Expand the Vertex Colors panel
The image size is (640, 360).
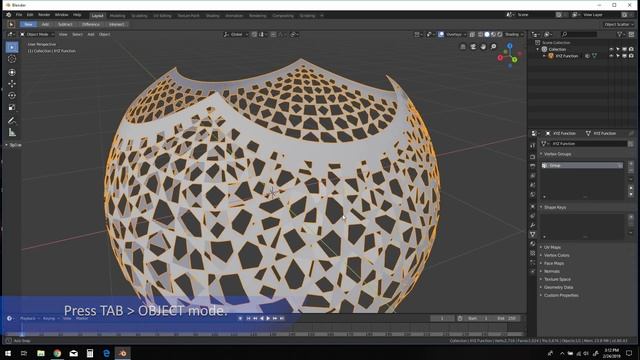(x=556, y=255)
